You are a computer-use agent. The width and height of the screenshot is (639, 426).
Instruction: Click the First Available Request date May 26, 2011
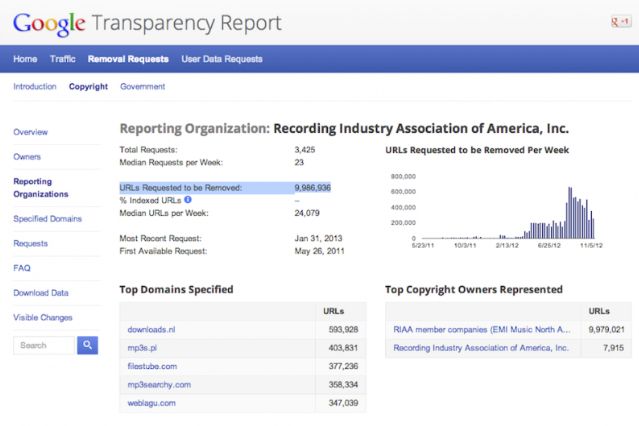[320, 251]
